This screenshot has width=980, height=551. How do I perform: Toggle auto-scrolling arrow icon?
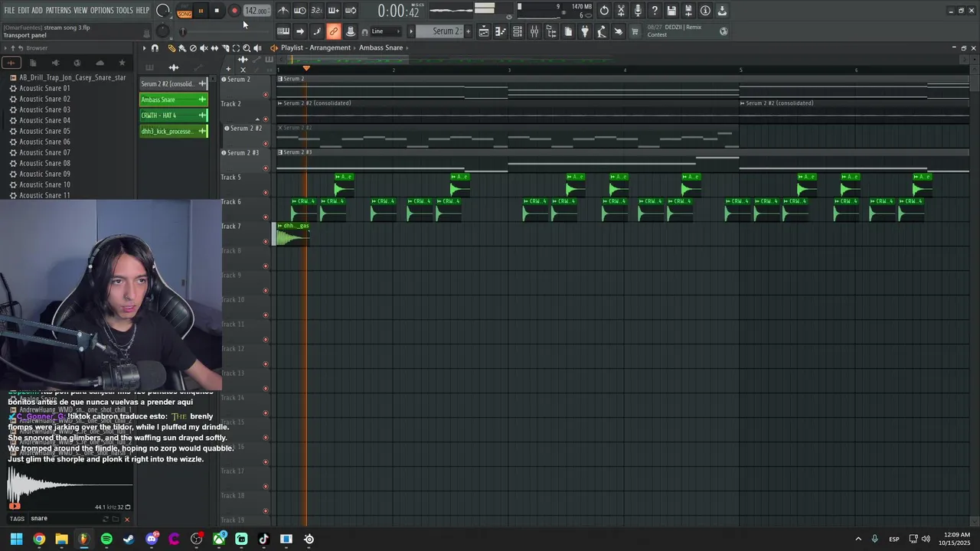pos(300,31)
